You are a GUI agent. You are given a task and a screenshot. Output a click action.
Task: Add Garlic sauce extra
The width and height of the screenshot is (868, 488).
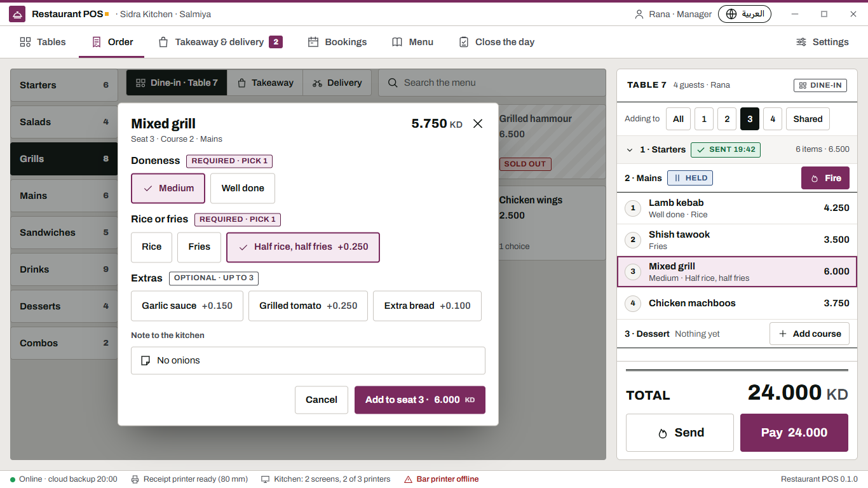coord(187,306)
